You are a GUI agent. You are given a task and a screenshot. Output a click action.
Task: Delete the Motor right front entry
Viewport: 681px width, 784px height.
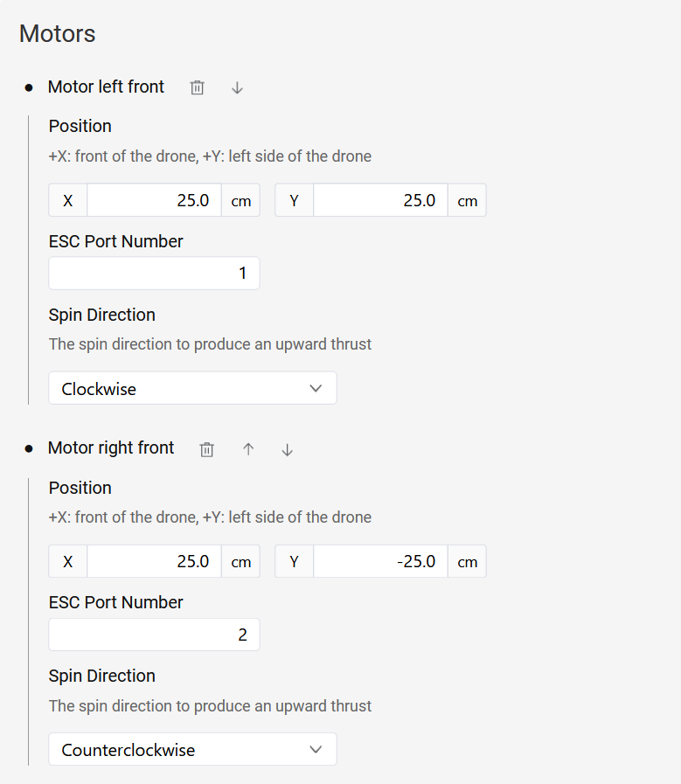point(206,449)
